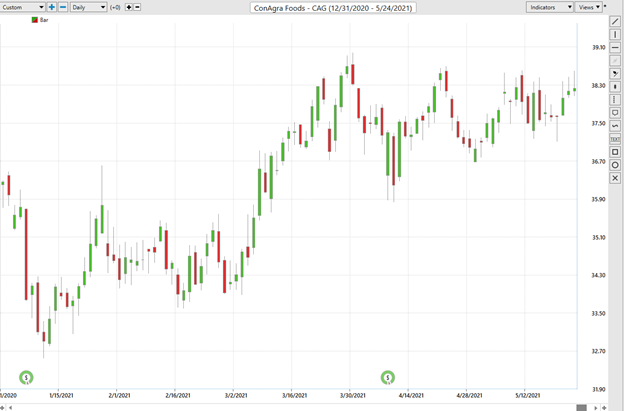Click the 33.50 price axis label
Viewport: 624px width, 411px height.
point(599,314)
